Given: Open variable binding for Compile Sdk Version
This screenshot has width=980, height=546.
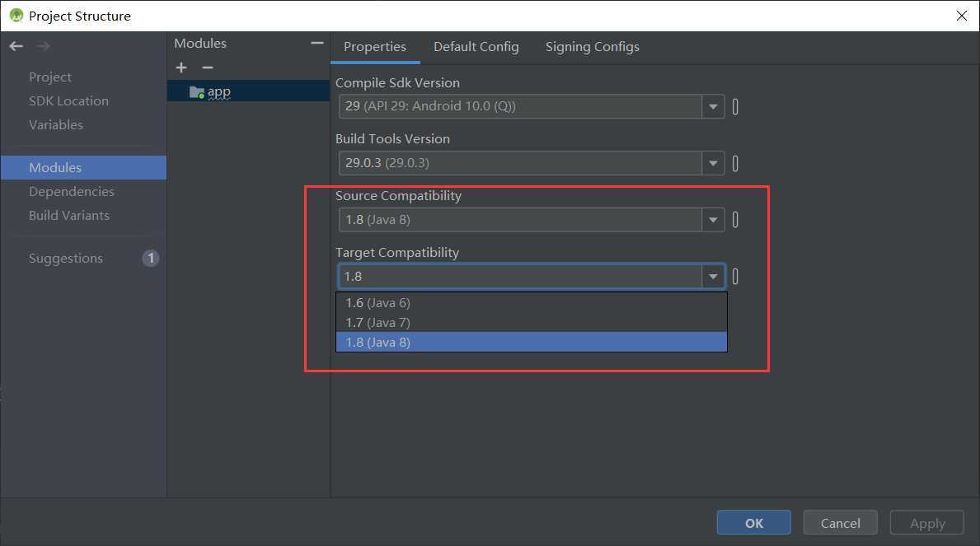Looking at the screenshot, I should pyautogui.click(x=735, y=107).
